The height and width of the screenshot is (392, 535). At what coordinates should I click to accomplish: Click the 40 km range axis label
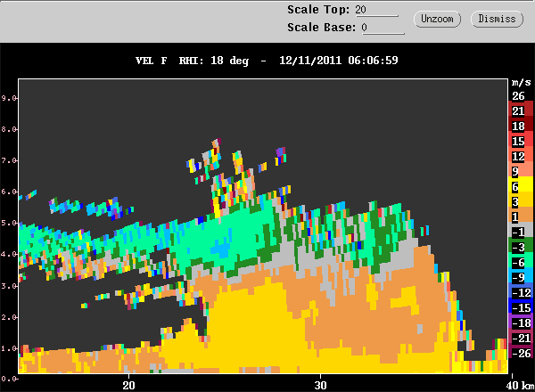point(520,385)
